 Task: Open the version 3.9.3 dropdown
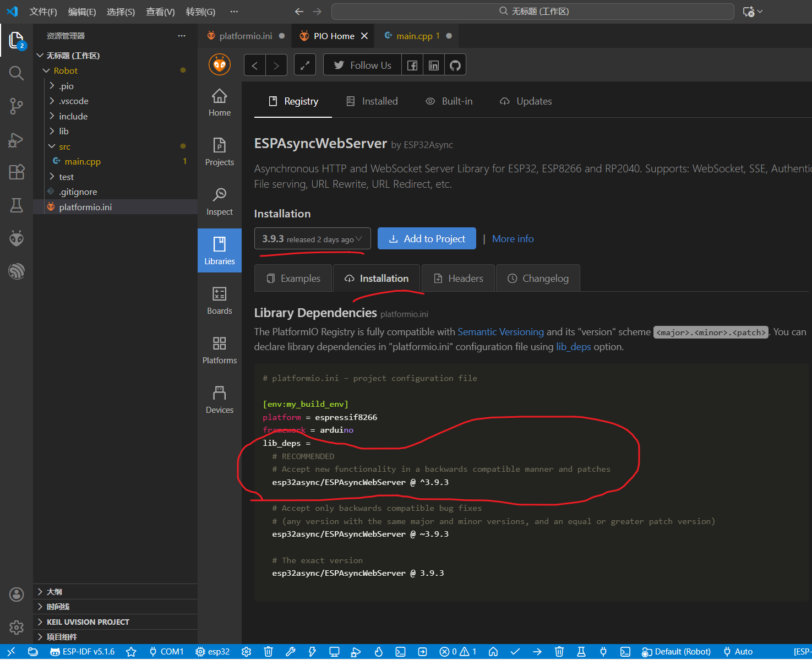(312, 239)
